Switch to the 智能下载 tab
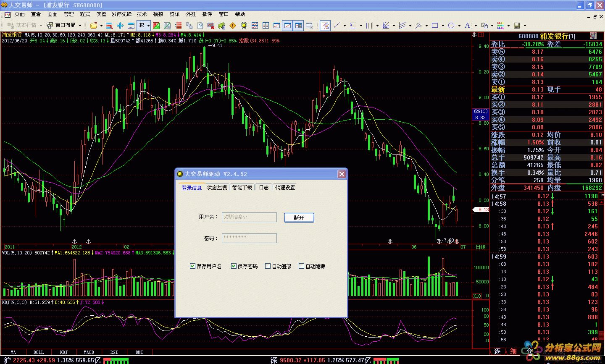This screenshot has width=605, height=364. [x=242, y=187]
